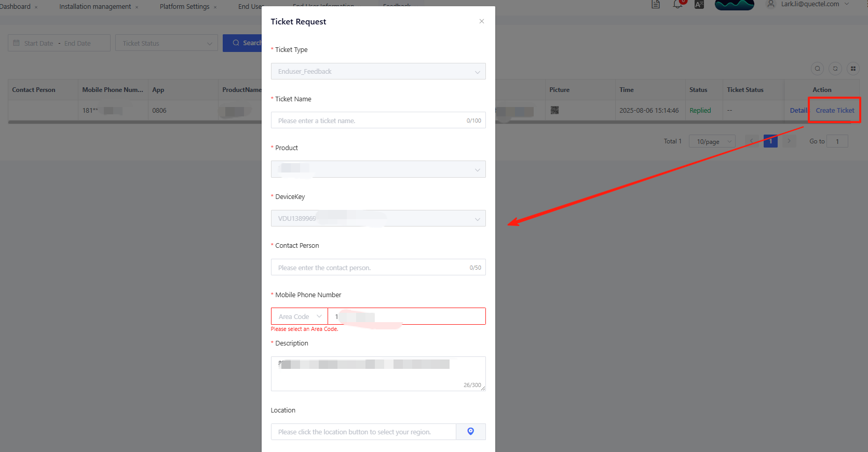
Task: Click the refresh table icon
Action: click(x=835, y=69)
